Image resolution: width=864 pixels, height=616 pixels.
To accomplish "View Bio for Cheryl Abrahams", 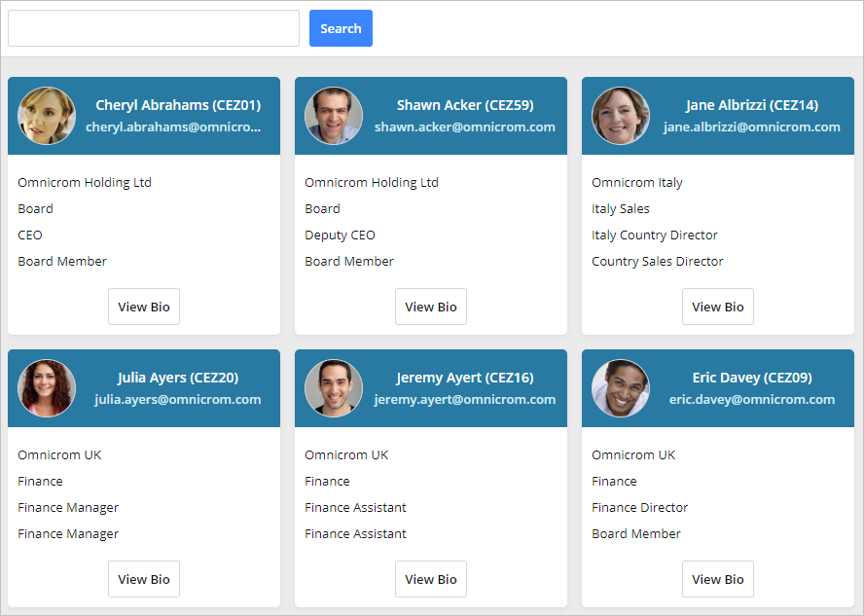I will coord(144,307).
